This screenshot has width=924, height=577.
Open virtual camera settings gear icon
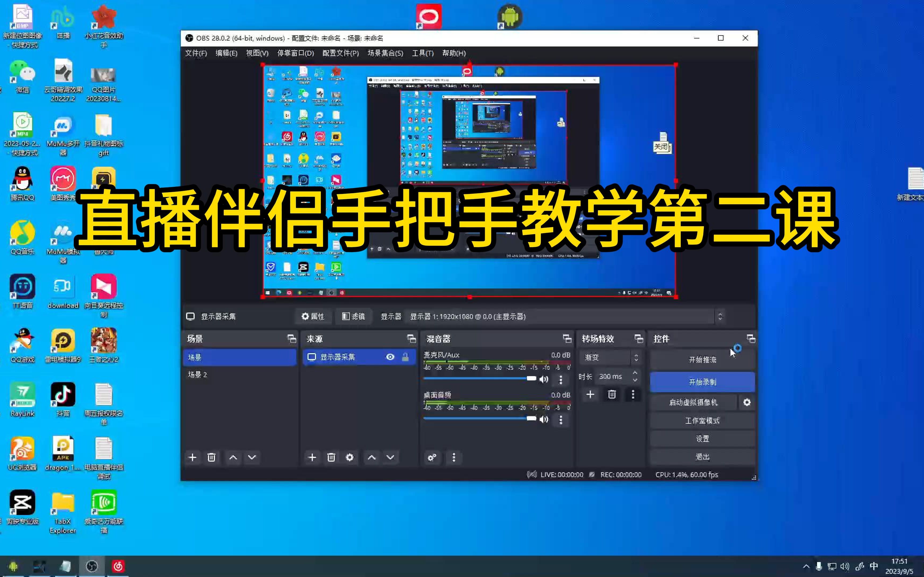pos(747,402)
